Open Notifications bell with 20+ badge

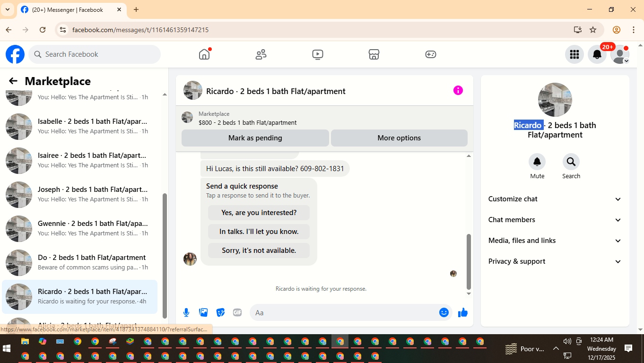[x=597, y=54]
